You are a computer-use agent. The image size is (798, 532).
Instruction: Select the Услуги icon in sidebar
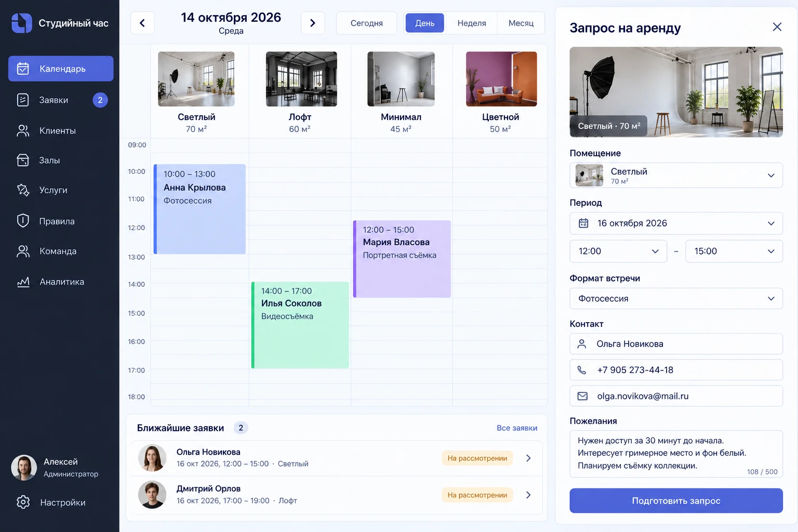pyautogui.click(x=23, y=190)
